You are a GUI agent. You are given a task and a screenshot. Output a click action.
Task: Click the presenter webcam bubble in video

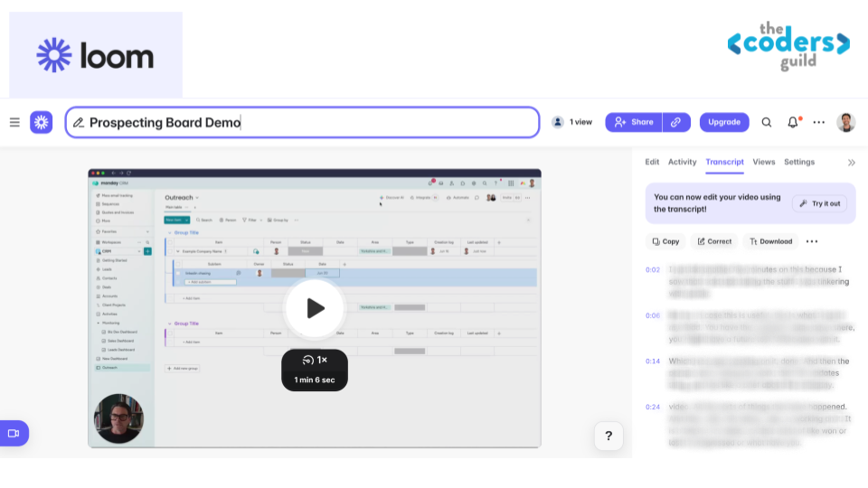point(118,418)
